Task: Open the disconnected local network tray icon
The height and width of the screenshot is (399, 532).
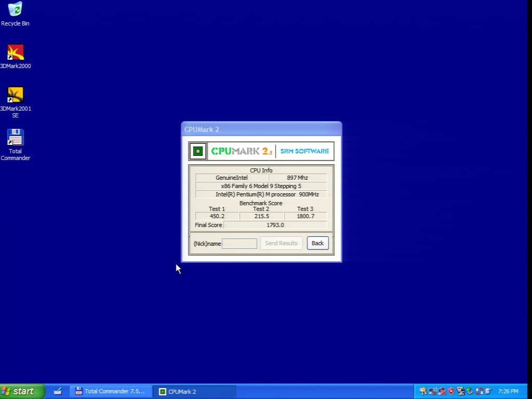Action: (x=442, y=391)
